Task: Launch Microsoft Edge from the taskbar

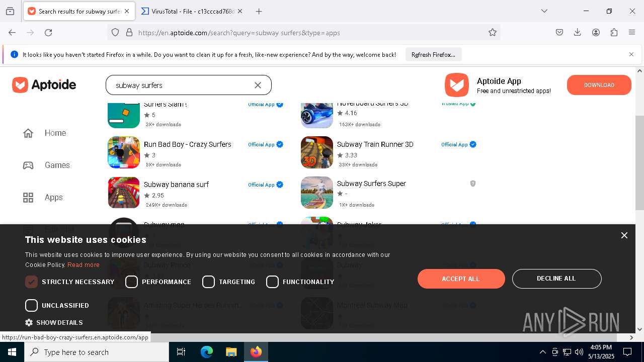Action: 207,352
